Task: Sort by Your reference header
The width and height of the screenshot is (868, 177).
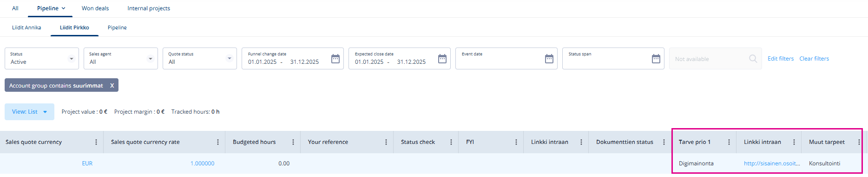Action: 328,142
